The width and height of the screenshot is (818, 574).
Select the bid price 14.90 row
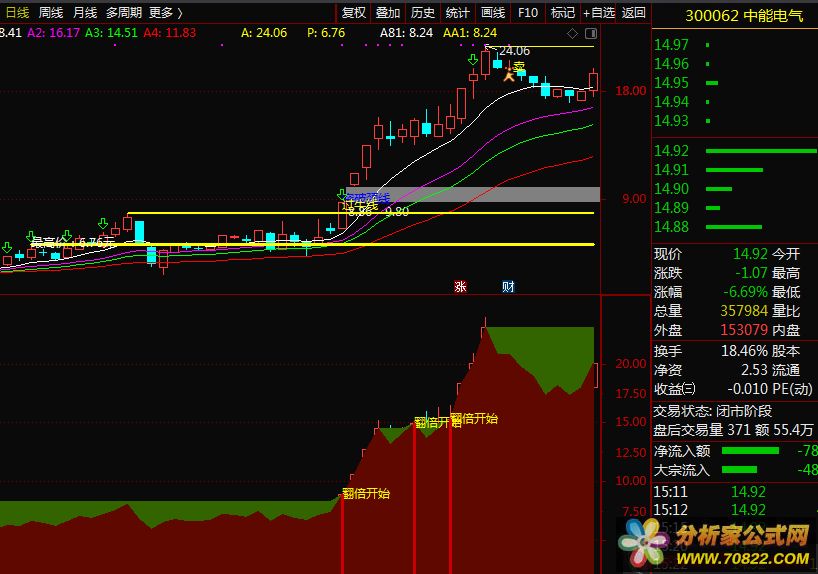pos(735,188)
